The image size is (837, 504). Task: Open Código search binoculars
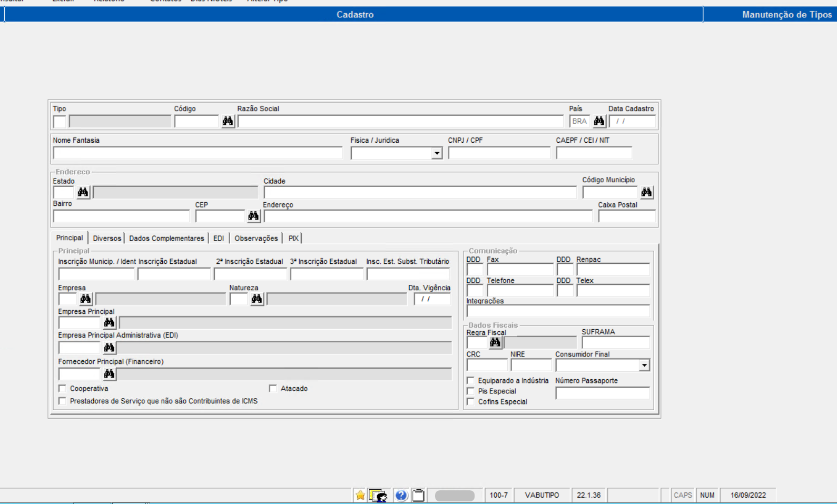228,121
